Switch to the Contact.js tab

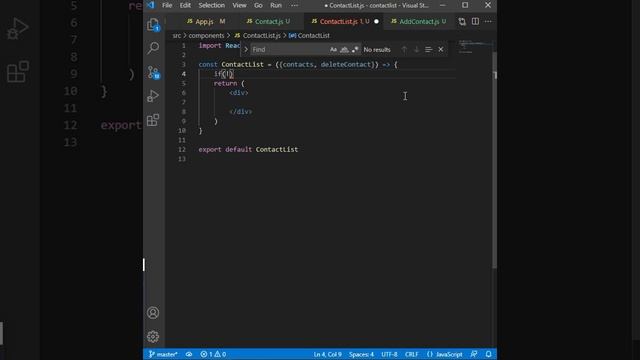(x=268, y=22)
